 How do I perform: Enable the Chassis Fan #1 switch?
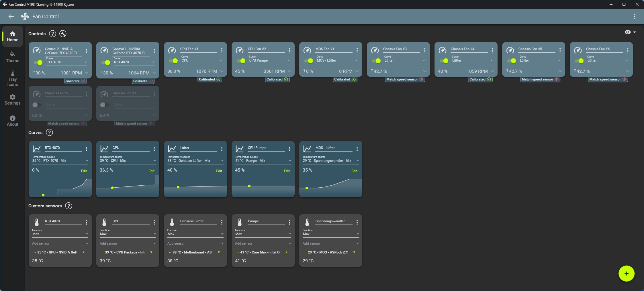pos(104,105)
